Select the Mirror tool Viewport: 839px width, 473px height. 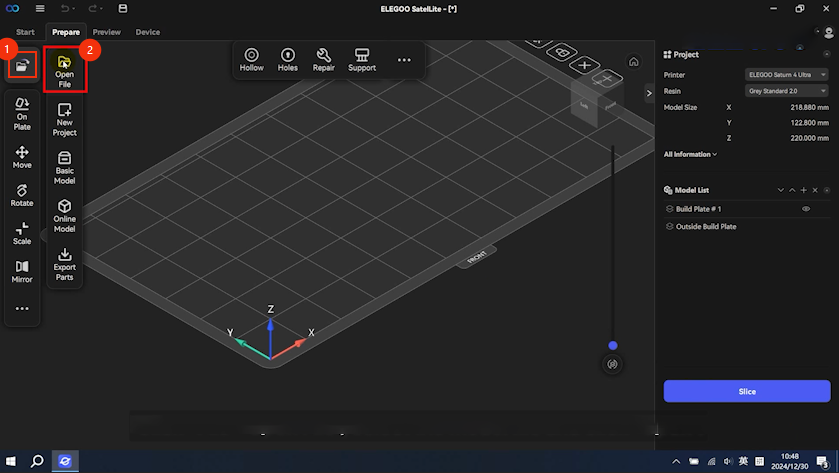[x=22, y=271]
